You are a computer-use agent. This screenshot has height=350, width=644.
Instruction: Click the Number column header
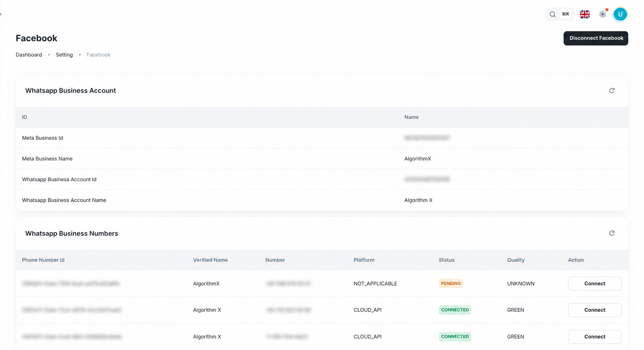pos(275,260)
